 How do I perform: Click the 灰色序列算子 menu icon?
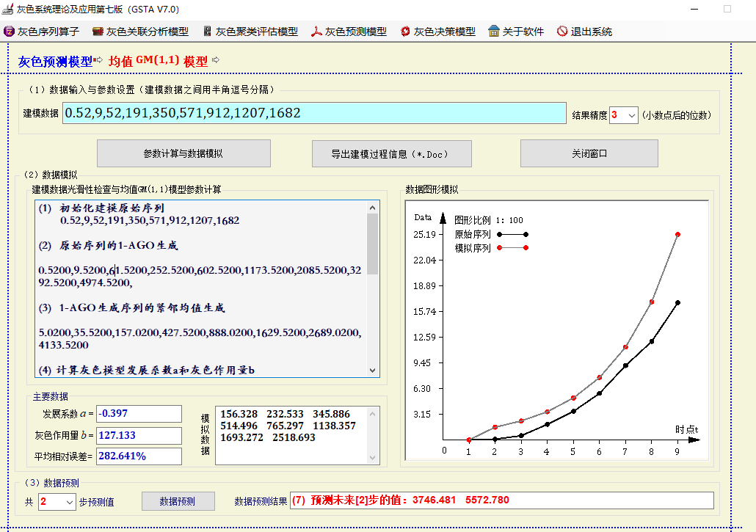[x=9, y=32]
